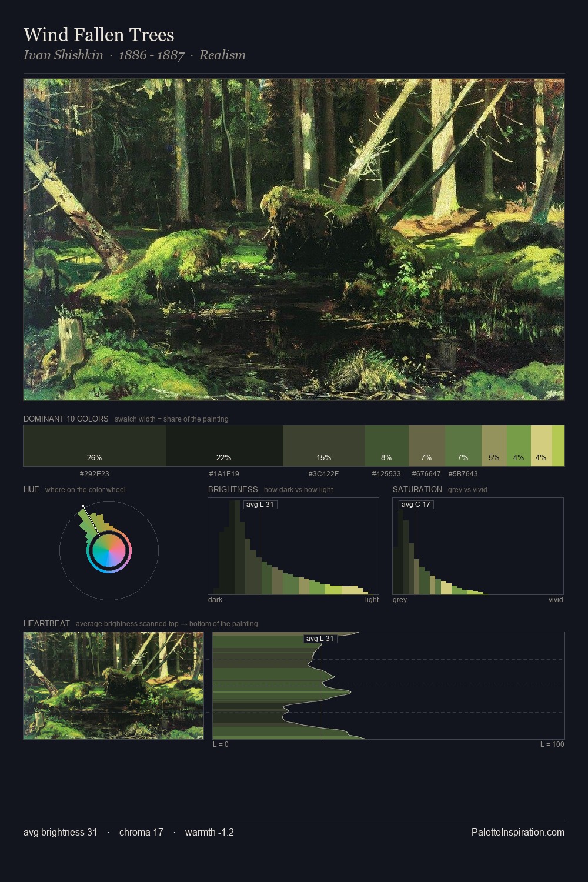The width and height of the screenshot is (588, 882).
Task: Click 'avg L 31' label in brightness chart
Action: 260,505
